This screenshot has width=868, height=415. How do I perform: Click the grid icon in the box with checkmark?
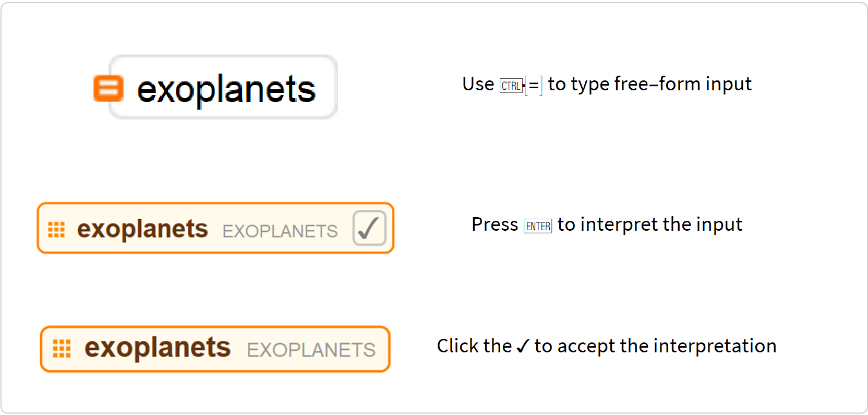click(56, 229)
